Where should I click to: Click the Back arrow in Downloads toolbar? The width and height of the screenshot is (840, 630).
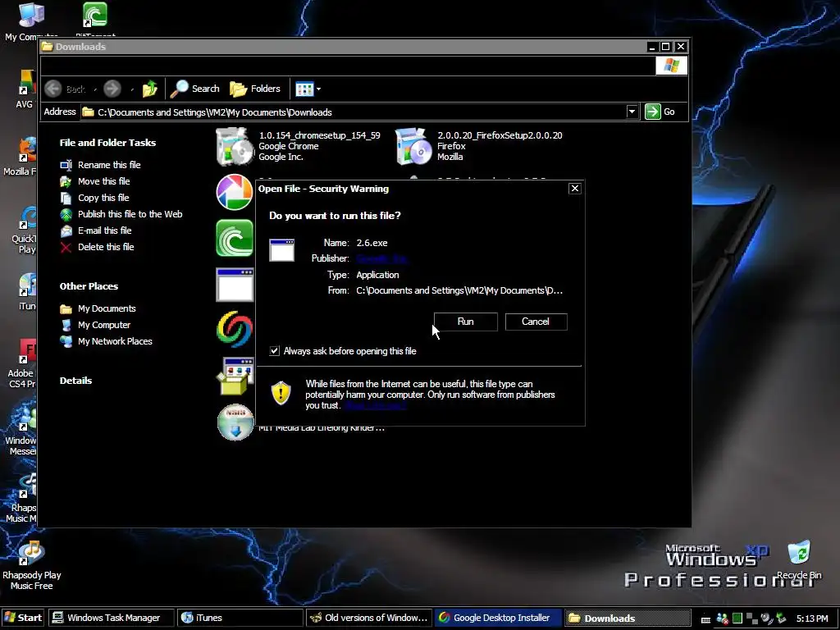pyautogui.click(x=53, y=89)
